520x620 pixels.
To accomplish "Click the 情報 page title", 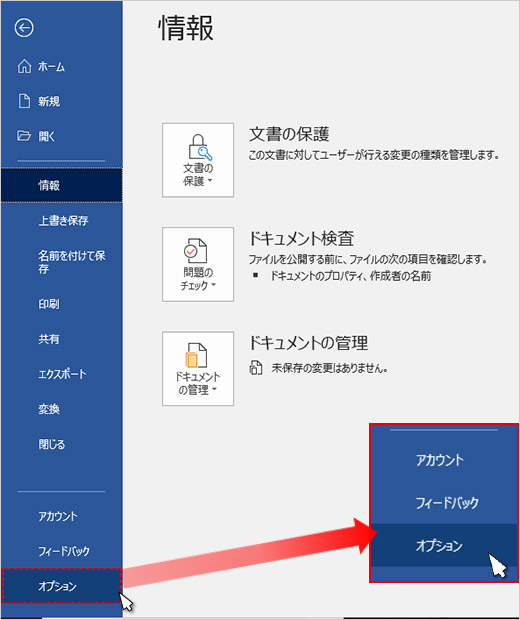I will coord(186,28).
